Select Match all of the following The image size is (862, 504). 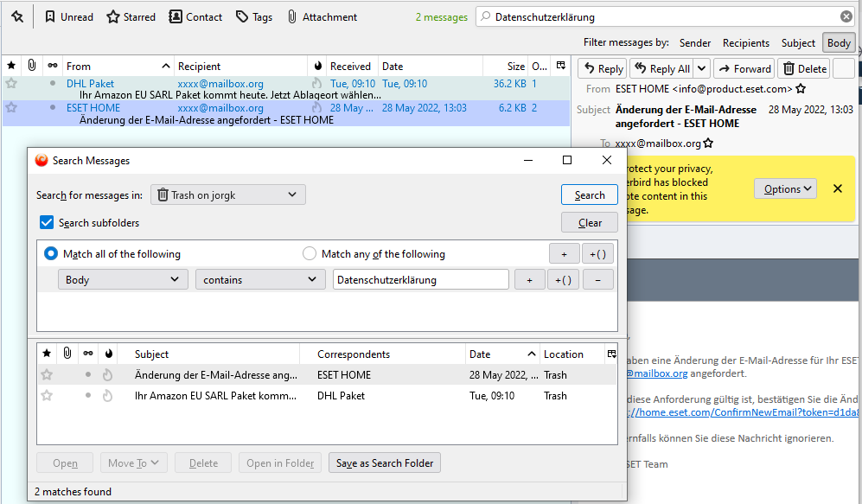point(51,254)
